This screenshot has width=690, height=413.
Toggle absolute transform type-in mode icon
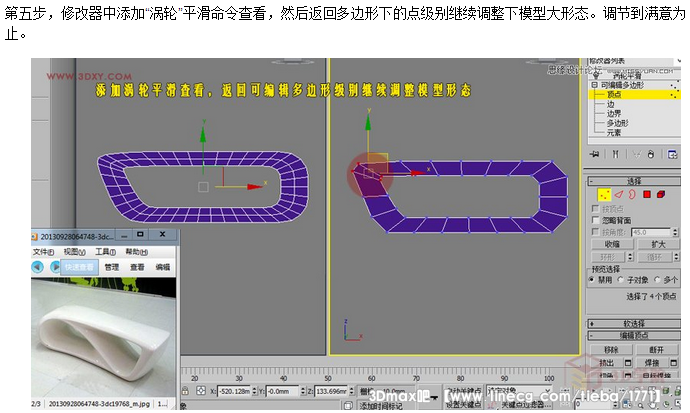coord(201,391)
